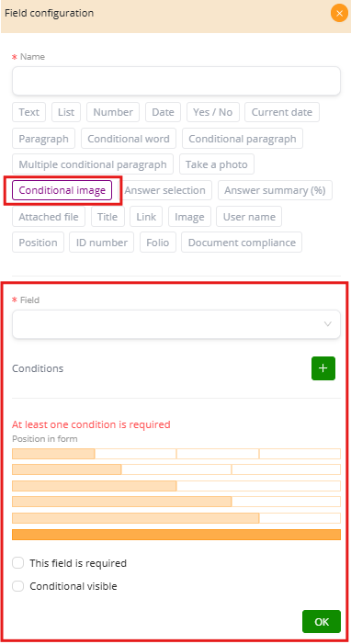Confirm with the green OK button

pos(322,621)
